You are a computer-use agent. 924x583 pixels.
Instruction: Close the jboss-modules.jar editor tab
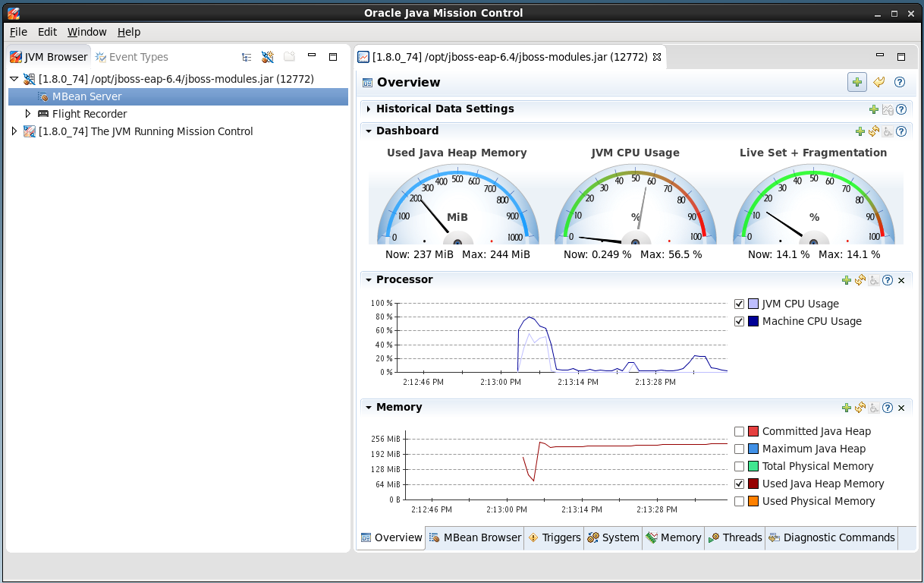[657, 57]
